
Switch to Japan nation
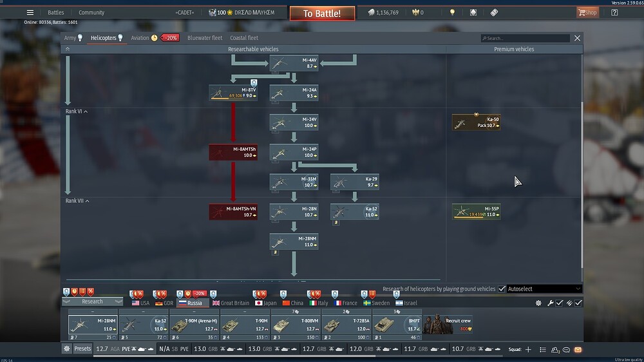click(x=265, y=303)
